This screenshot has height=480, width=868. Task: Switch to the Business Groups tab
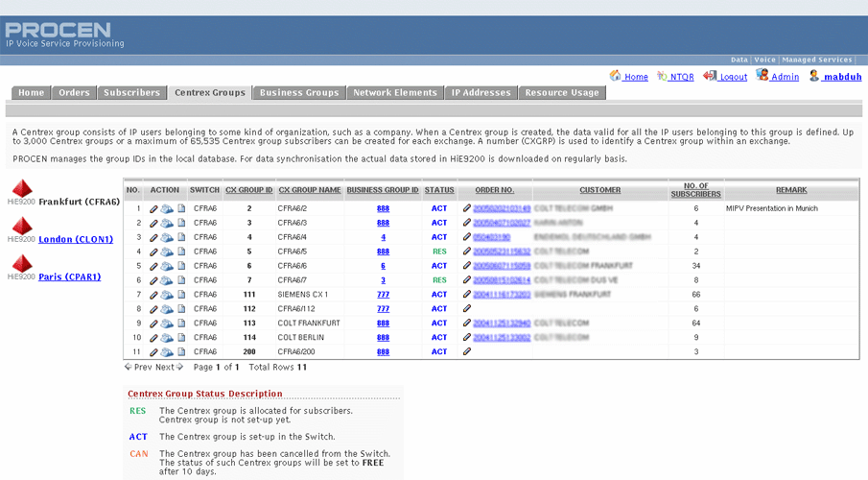[299, 93]
